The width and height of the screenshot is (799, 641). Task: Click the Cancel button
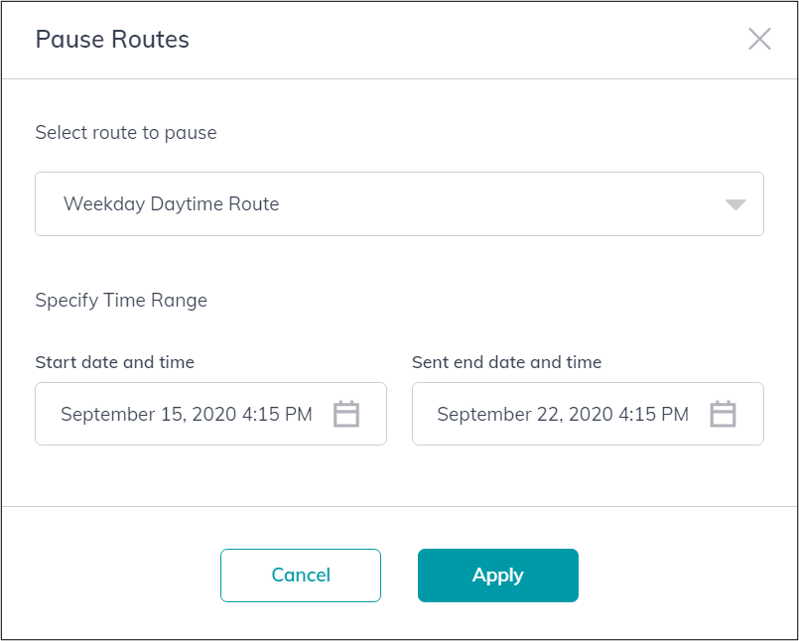coord(301,575)
